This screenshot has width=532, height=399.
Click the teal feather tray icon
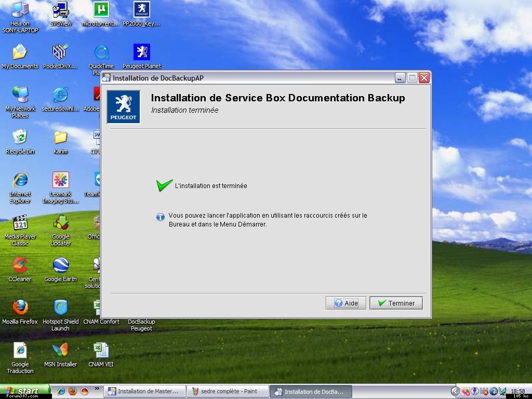502,392
